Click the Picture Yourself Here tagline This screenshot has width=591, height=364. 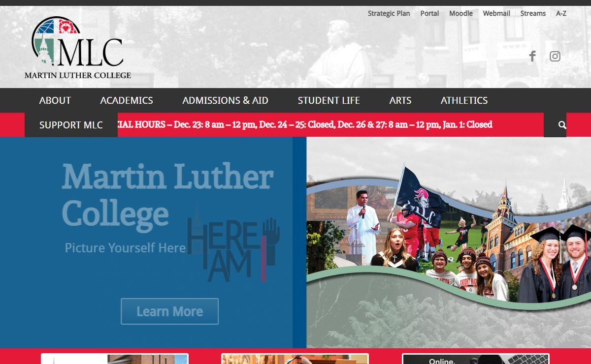point(125,248)
